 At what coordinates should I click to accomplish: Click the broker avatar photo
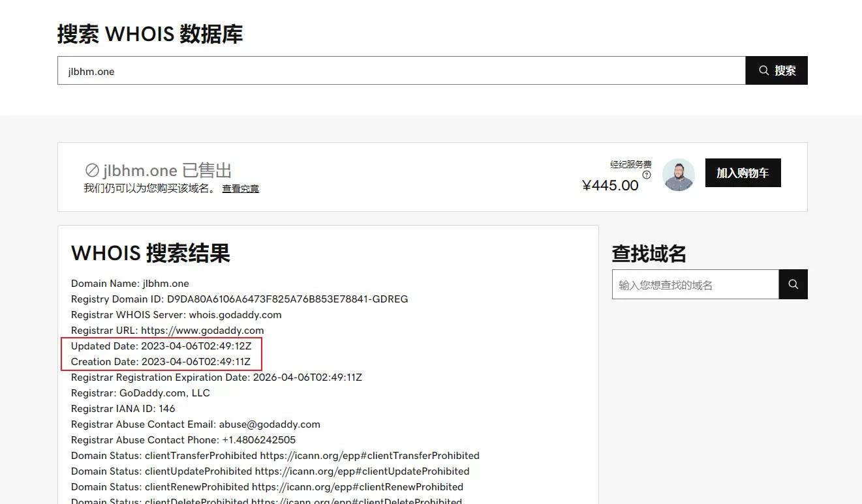[x=678, y=175]
